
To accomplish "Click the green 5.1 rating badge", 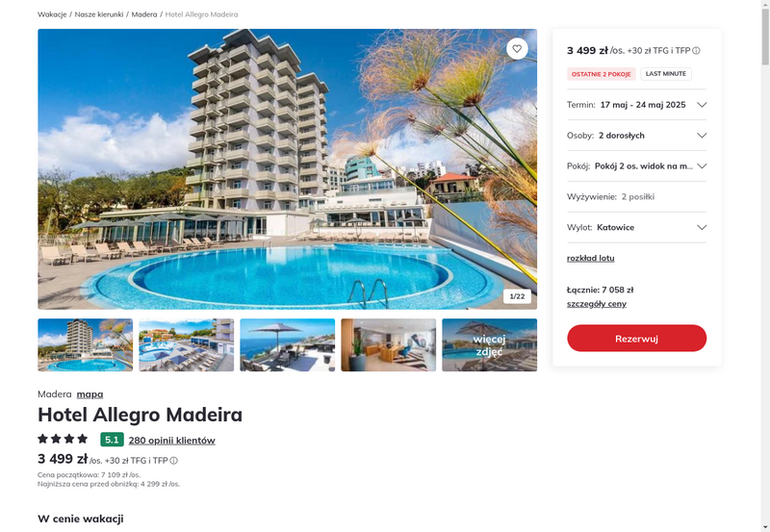I will pyautogui.click(x=112, y=440).
